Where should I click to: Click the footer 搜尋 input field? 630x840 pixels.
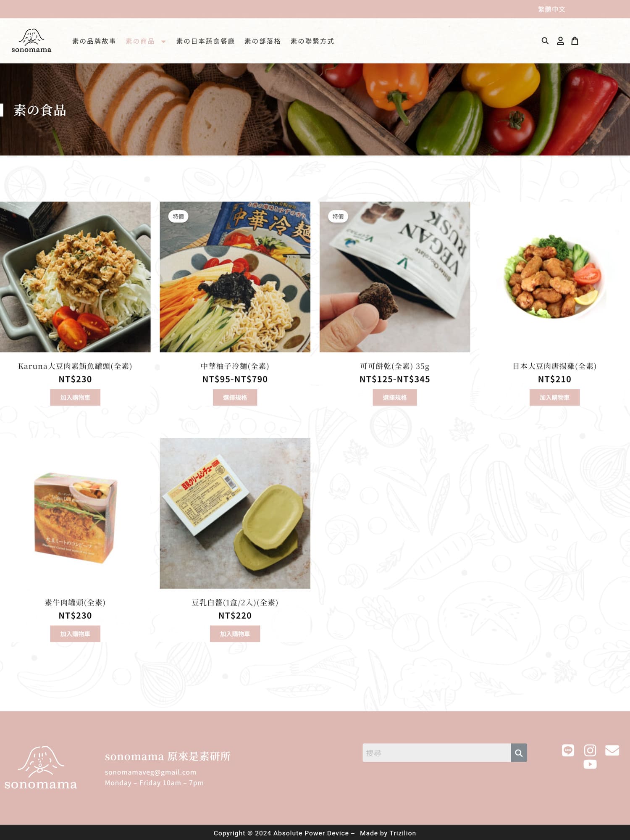click(437, 753)
